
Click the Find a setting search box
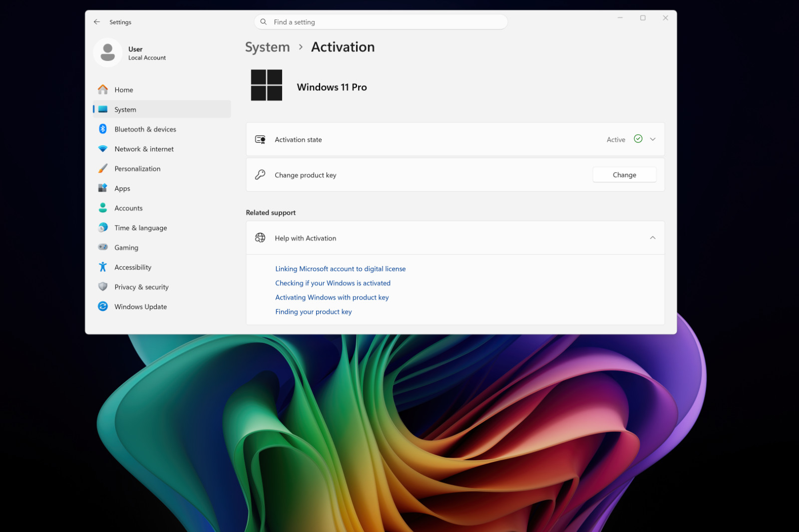click(x=381, y=22)
